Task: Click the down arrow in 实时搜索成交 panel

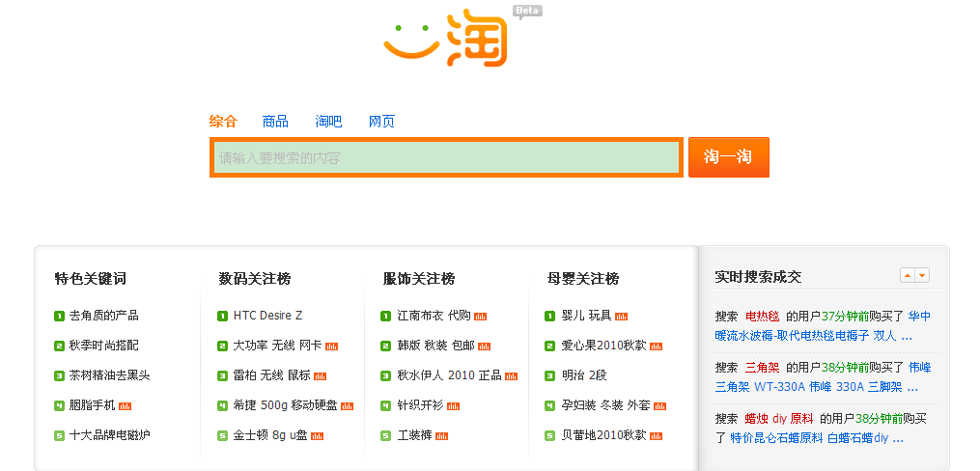Action: (922, 275)
